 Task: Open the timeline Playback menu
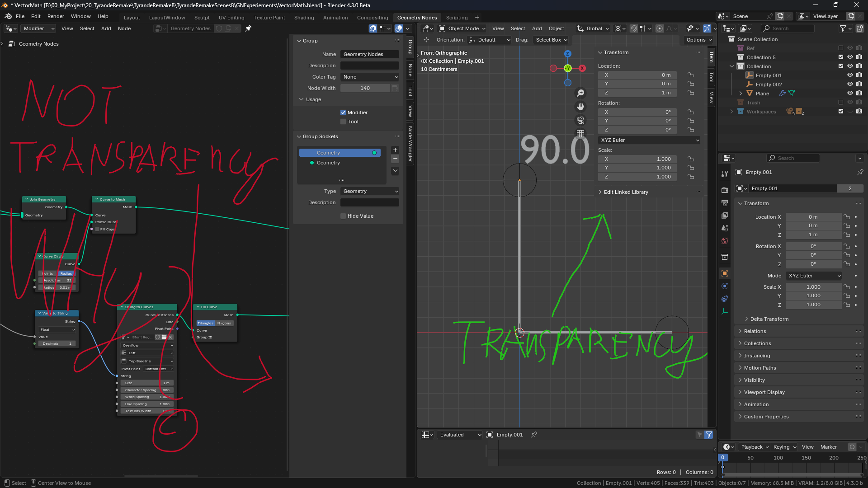pyautogui.click(x=755, y=447)
